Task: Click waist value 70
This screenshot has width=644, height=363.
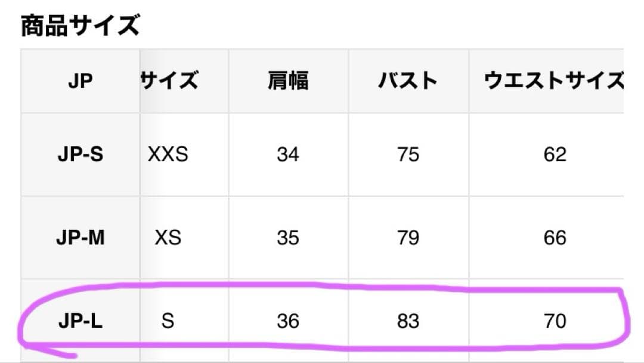Action: [x=555, y=321]
